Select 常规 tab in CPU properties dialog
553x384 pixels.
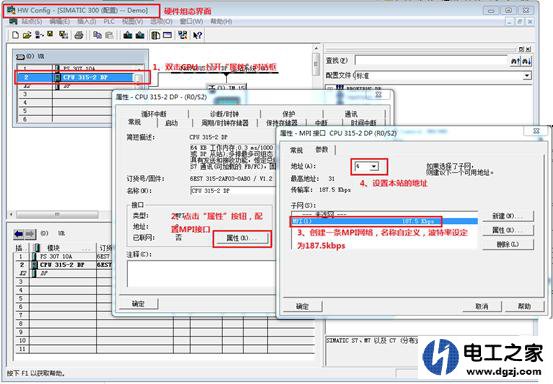[x=134, y=122]
